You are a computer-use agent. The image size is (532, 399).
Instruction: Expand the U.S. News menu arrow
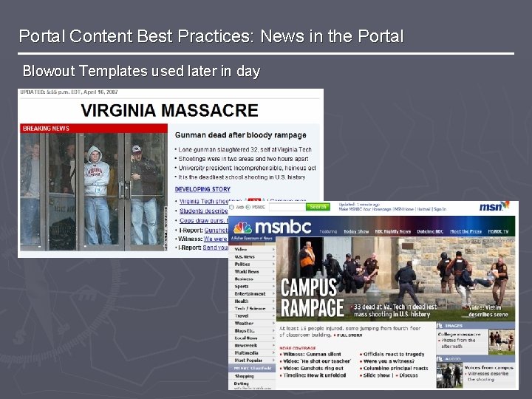coord(273,257)
